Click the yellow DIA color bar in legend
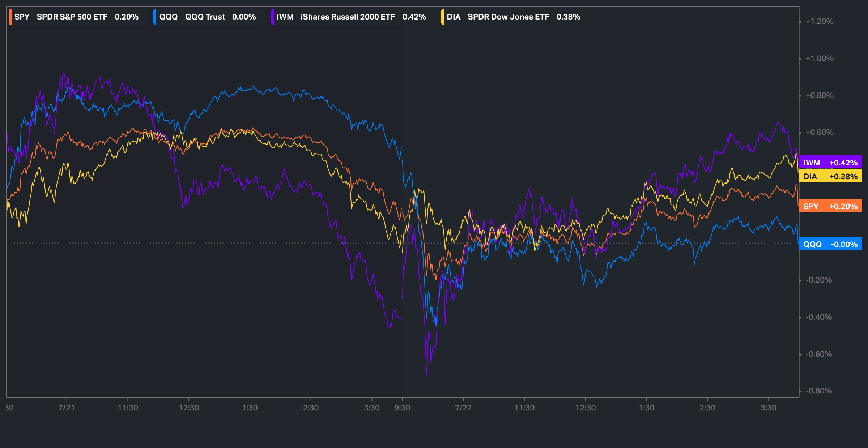Image resolution: width=868 pixels, height=448 pixels. coord(442,17)
